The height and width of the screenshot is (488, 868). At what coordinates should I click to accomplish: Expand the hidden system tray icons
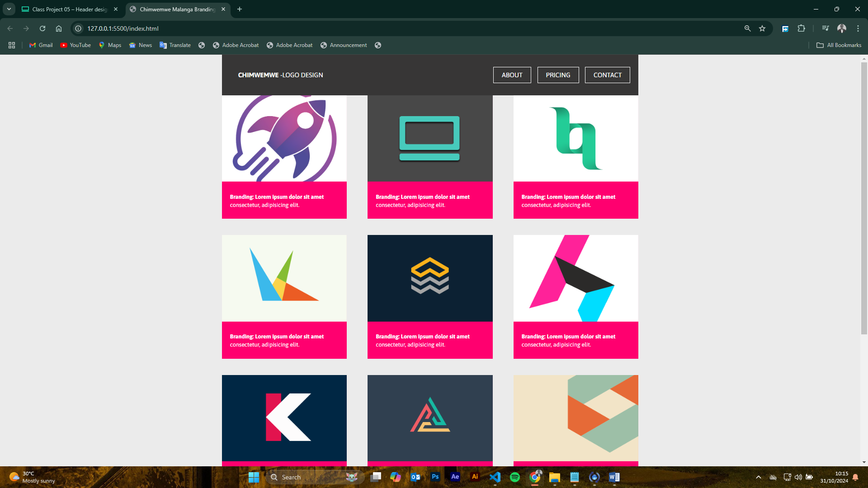(x=759, y=477)
